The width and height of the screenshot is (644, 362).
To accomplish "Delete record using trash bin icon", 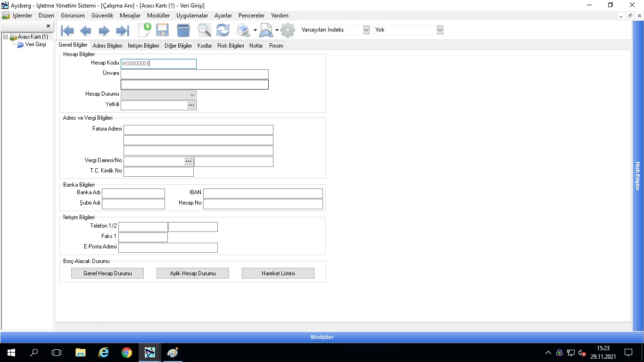I will coord(183,30).
